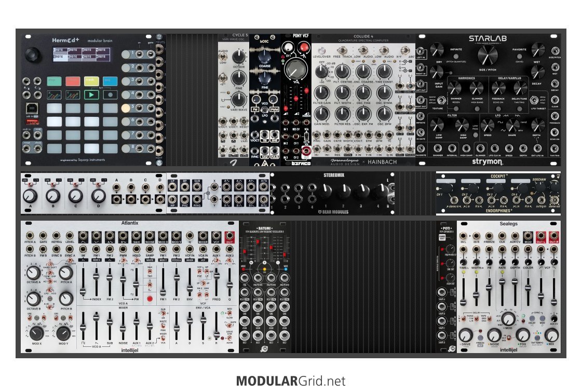Adjust the COARSE knob on bOSC
Screen dimensions: 582x392
point(264,57)
